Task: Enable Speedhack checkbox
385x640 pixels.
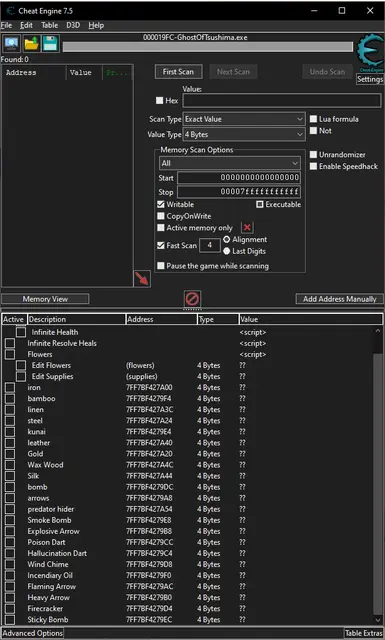Action: pos(314,166)
